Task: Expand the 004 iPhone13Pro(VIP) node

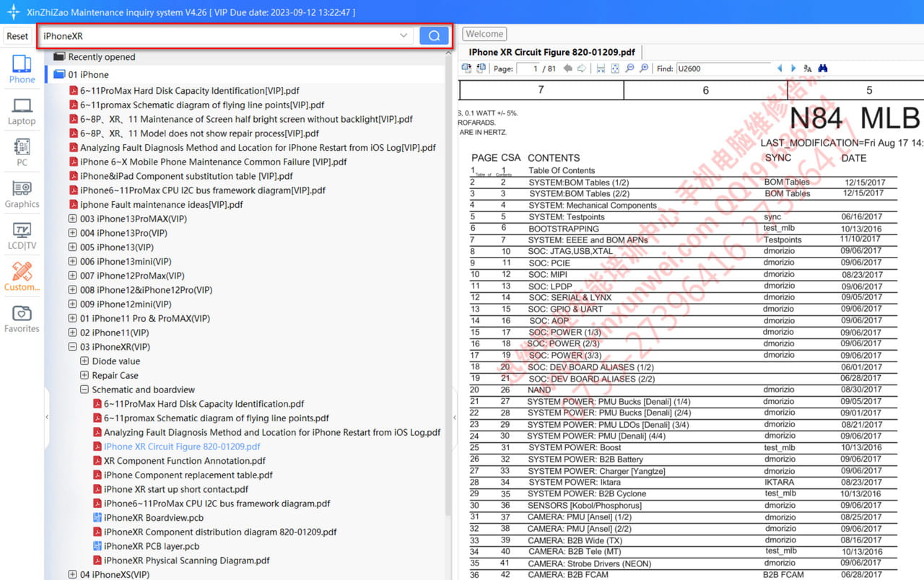Action: click(72, 233)
